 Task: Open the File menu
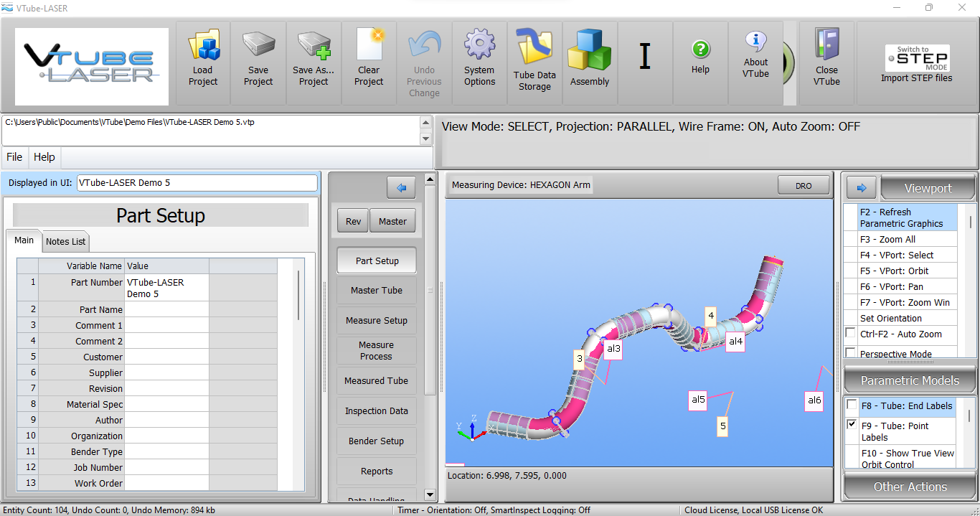(14, 157)
